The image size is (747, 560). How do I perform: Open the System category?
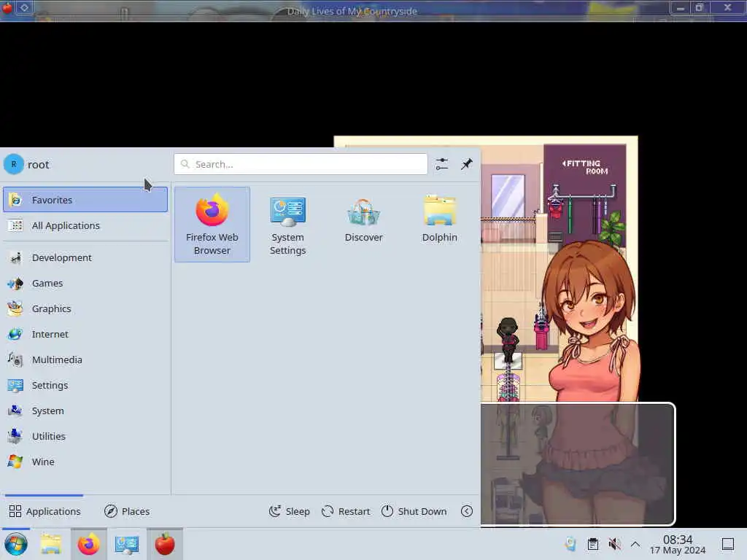85,411
